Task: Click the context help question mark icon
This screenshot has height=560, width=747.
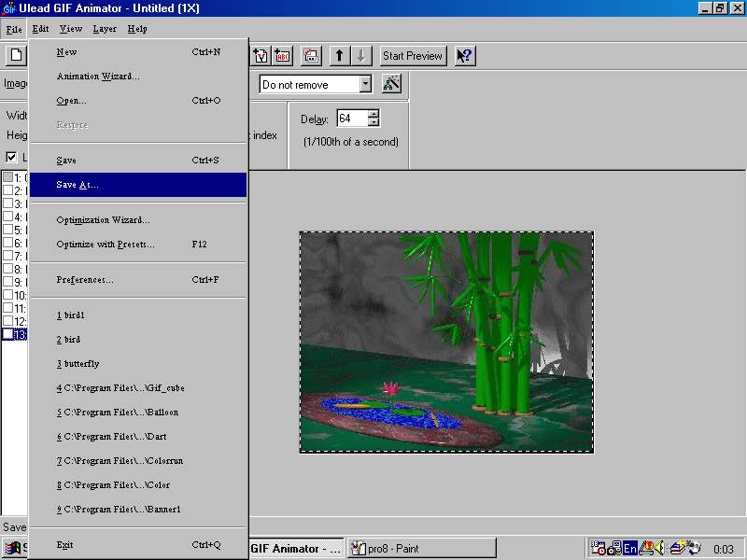Action: click(464, 56)
